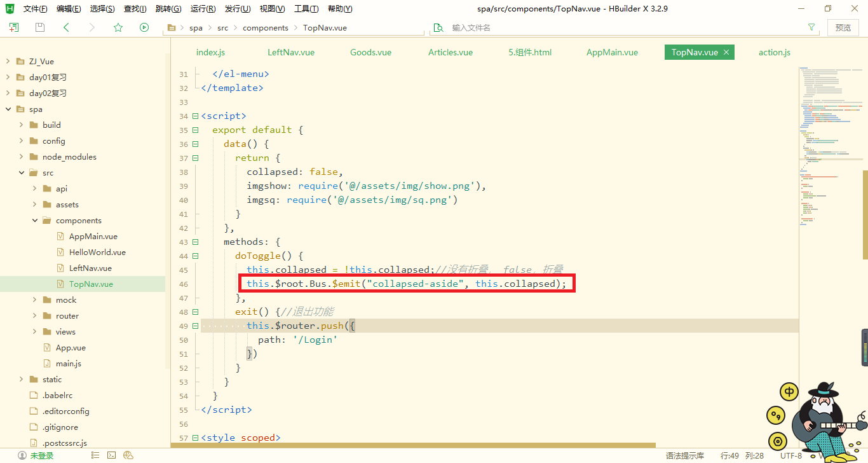
Task: Expand the mock folder
Action: coord(34,300)
